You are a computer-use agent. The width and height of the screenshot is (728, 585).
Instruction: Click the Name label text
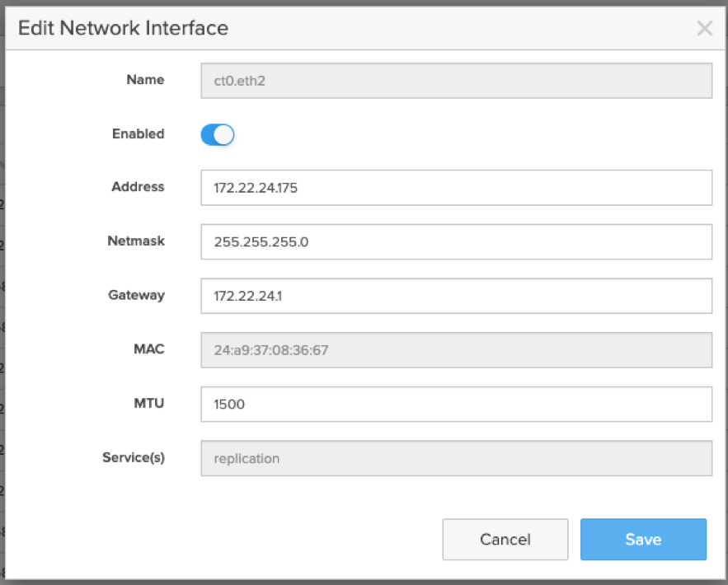145,80
